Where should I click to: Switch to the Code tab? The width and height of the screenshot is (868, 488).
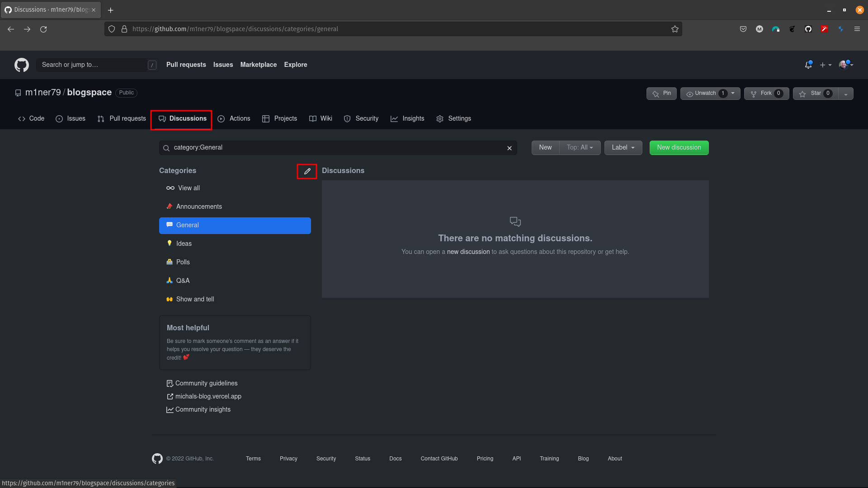[31, 119]
